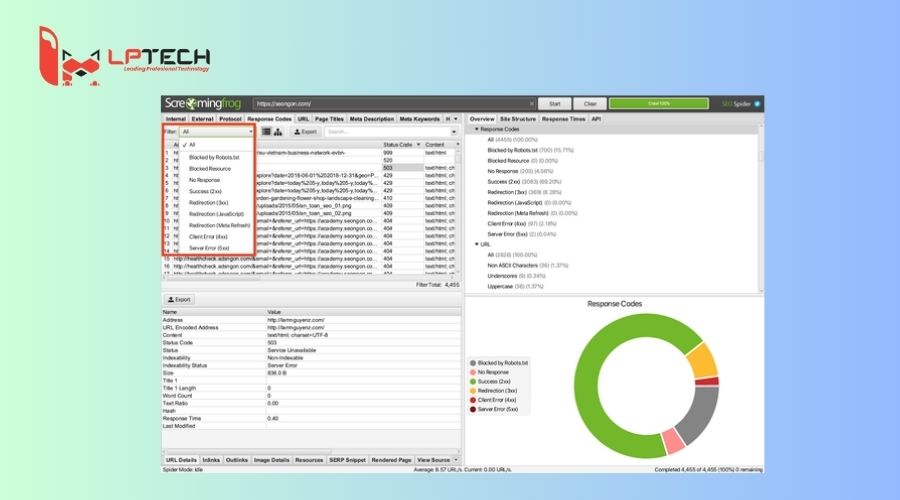Open the Response Times tab
Viewport: 900px width, 500px height.
point(564,119)
